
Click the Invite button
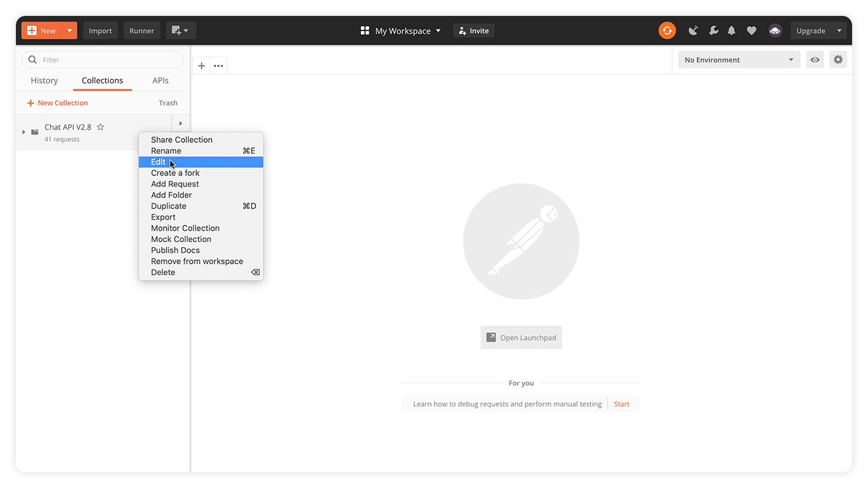tap(474, 30)
